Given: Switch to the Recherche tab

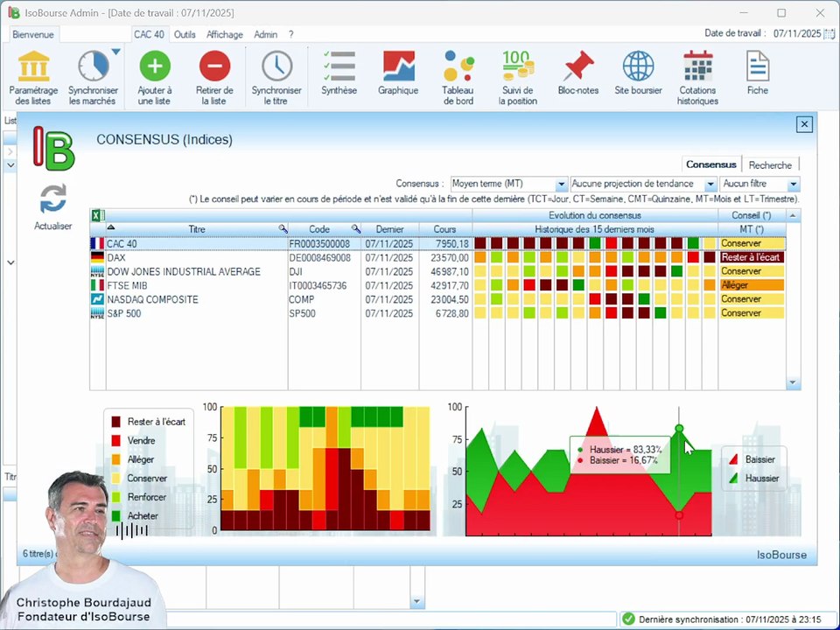Looking at the screenshot, I should [x=770, y=165].
